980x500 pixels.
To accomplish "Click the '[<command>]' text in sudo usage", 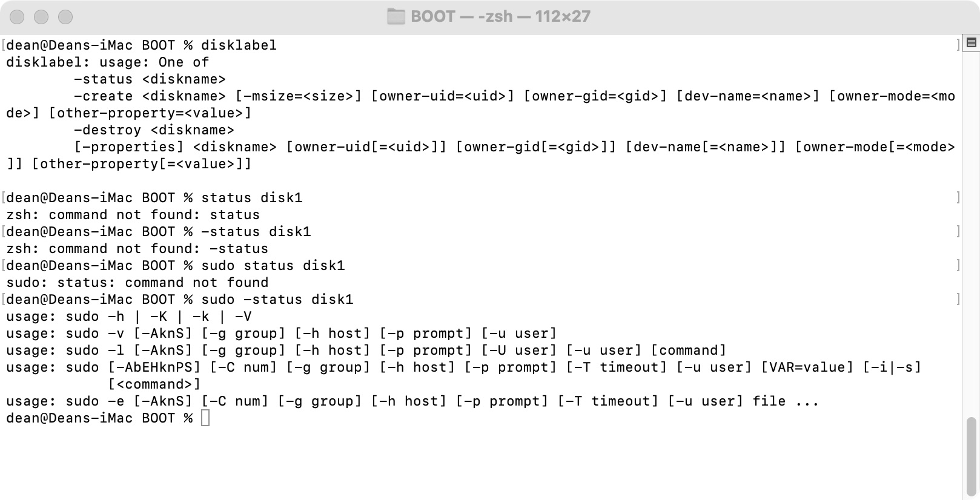I will pyautogui.click(x=154, y=384).
